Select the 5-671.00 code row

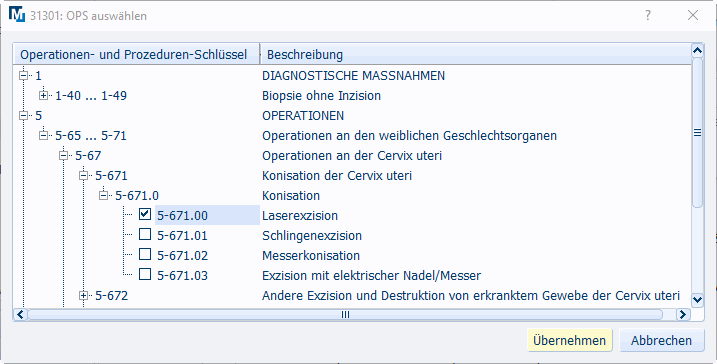click(x=208, y=215)
